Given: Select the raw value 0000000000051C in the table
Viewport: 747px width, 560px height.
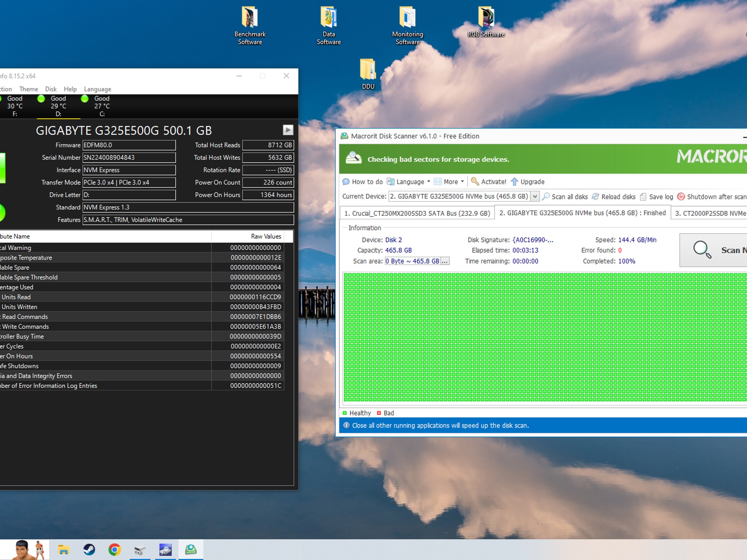Looking at the screenshot, I should pos(255,385).
